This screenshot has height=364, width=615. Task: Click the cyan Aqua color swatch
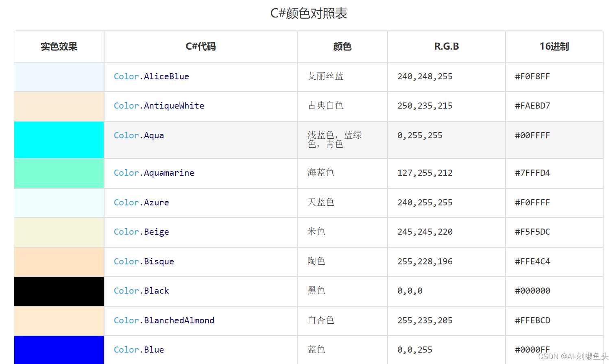[x=59, y=139]
